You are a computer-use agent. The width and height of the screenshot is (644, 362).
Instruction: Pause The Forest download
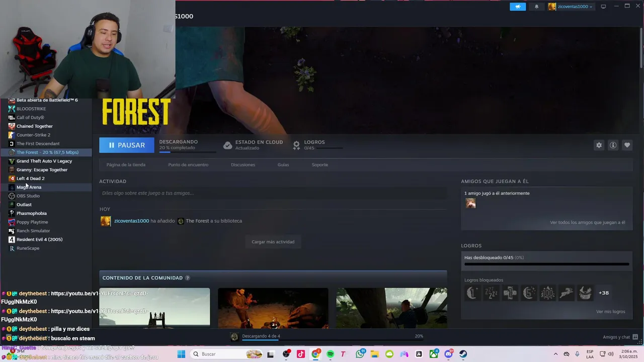coord(126,145)
